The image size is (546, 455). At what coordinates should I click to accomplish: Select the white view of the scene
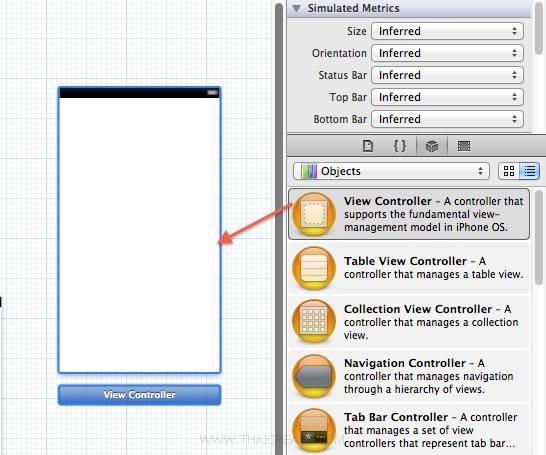point(139,235)
